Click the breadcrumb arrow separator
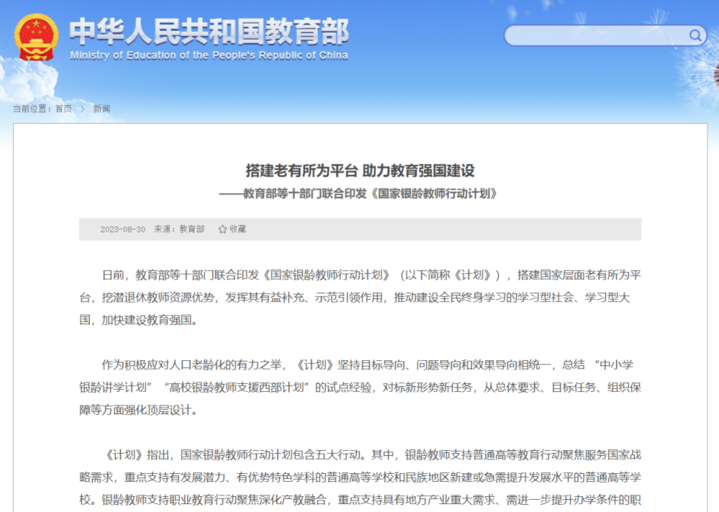This screenshot has width=719, height=512. [83, 108]
